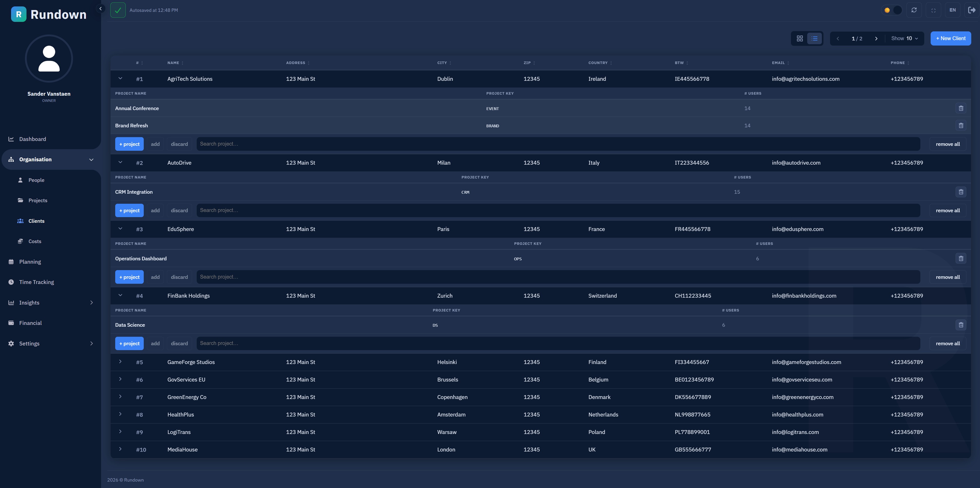This screenshot has width=980, height=488.
Task: Delete the Data Science project
Action: tap(961, 325)
